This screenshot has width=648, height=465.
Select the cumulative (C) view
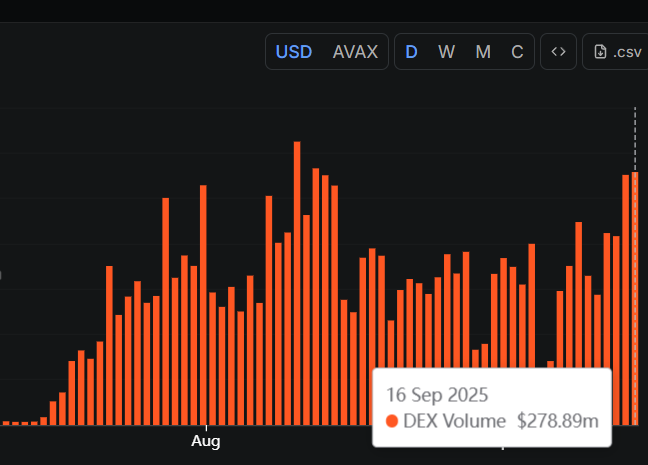pyautogui.click(x=517, y=52)
